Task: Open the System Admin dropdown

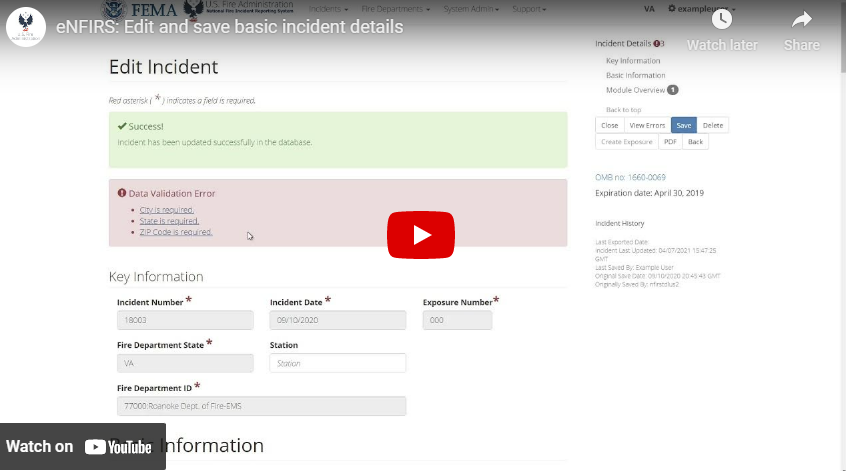Action: point(471,9)
